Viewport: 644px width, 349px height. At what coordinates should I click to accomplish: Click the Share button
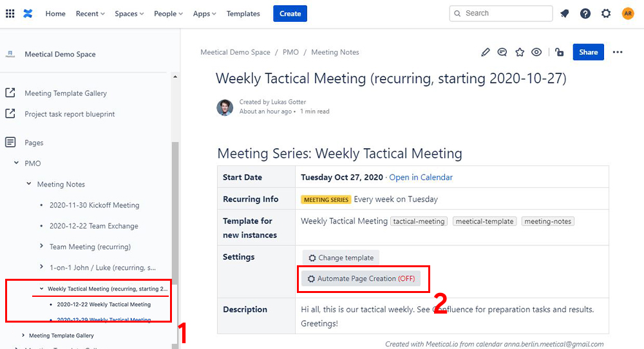pos(588,52)
